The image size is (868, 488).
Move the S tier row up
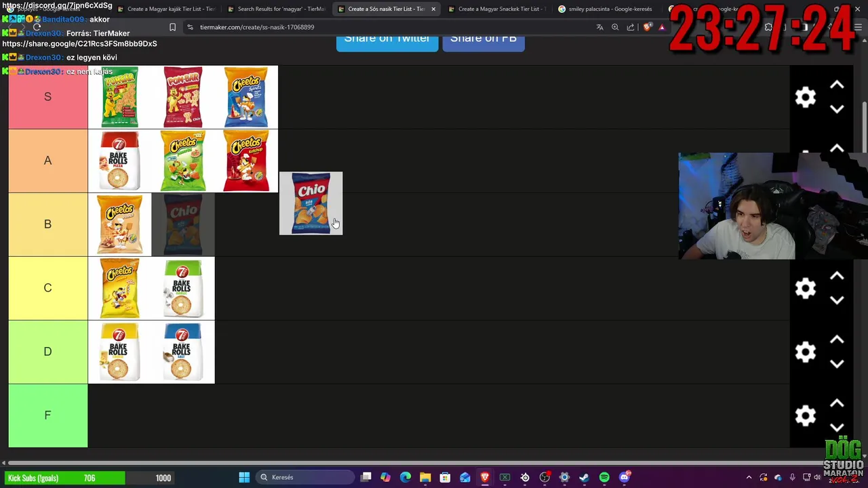[x=837, y=85]
